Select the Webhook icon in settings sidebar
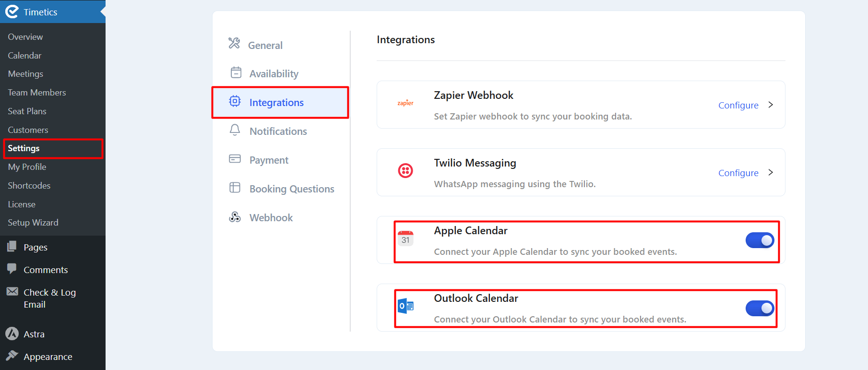Image resolution: width=868 pixels, height=370 pixels. tap(235, 216)
